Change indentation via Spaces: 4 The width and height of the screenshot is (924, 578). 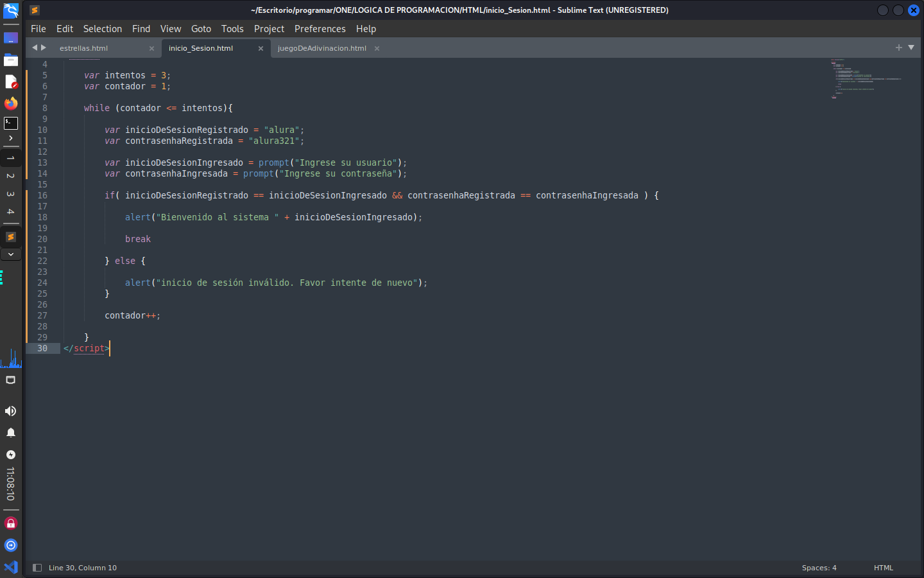[x=819, y=568]
